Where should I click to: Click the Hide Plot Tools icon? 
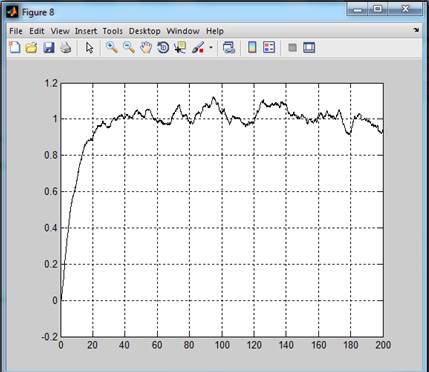[292, 48]
